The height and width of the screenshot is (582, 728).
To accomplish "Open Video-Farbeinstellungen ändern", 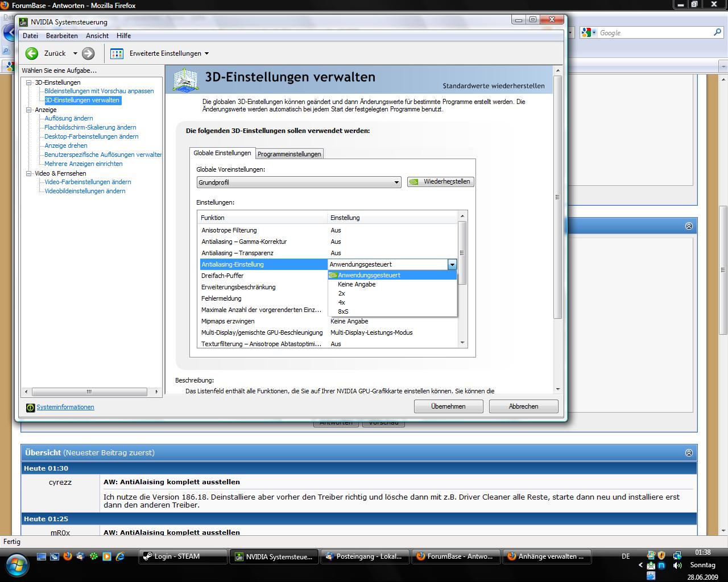I will (88, 182).
